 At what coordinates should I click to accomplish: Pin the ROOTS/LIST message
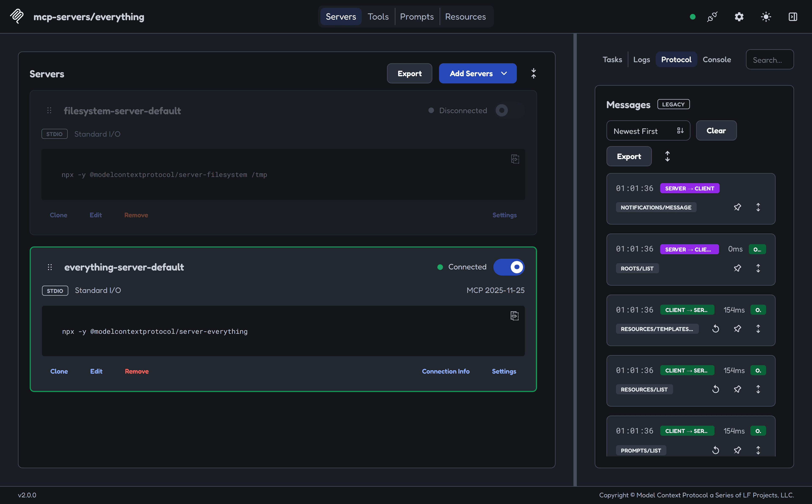pyautogui.click(x=737, y=268)
